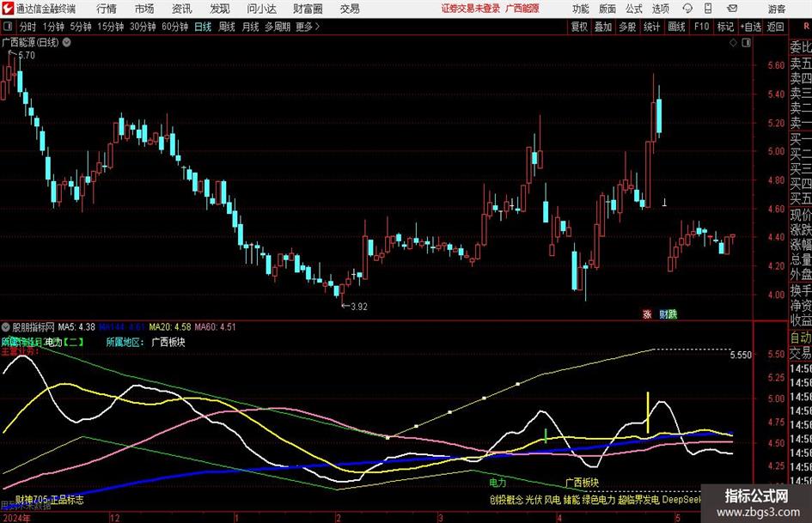This screenshot has width=812, height=523.
Task: Click the MA5: 4.38 indicator value
Action: point(76,326)
